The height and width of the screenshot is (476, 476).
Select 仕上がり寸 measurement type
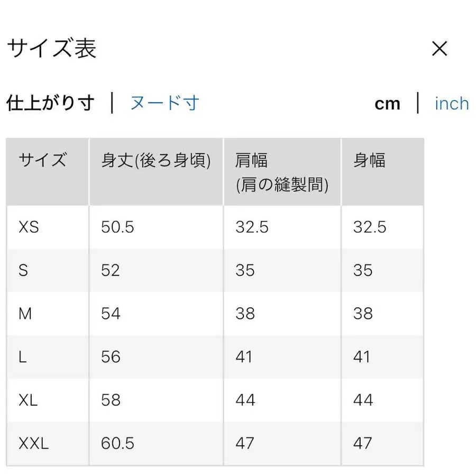click(50, 104)
